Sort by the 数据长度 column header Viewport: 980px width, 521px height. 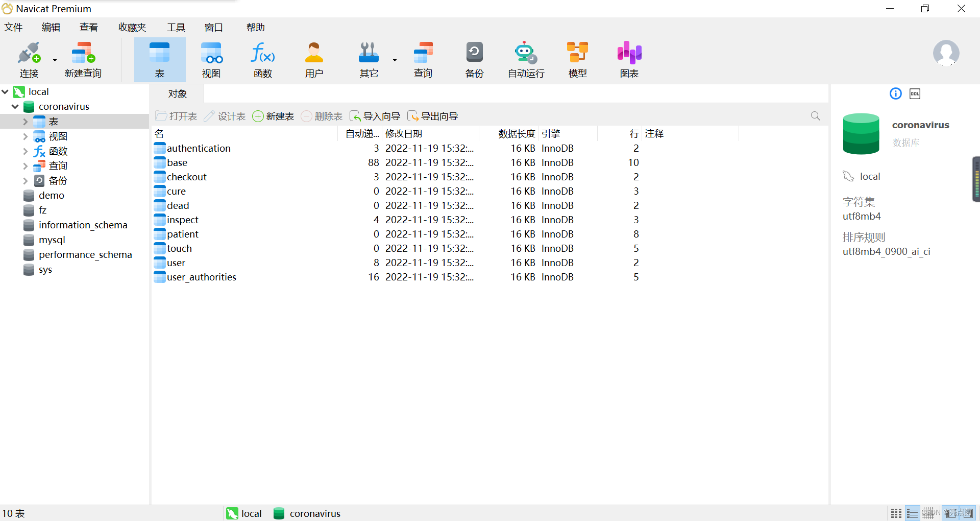(509, 134)
